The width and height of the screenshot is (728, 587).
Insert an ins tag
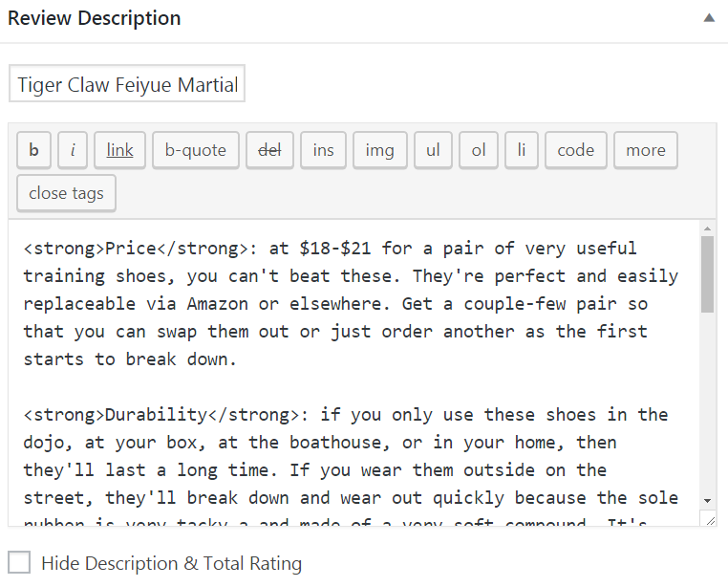(323, 150)
